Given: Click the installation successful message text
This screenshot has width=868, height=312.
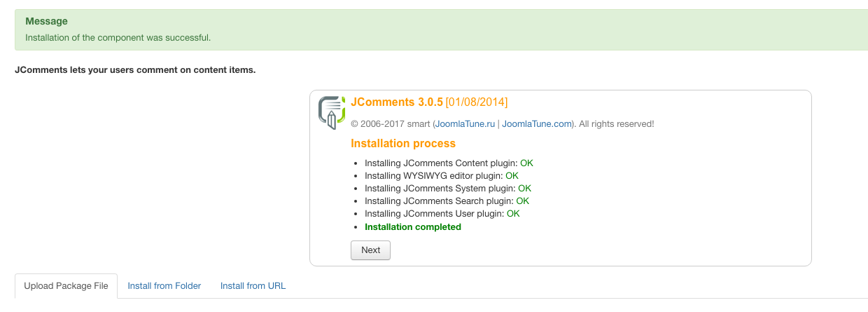Looking at the screenshot, I should (x=118, y=37).
